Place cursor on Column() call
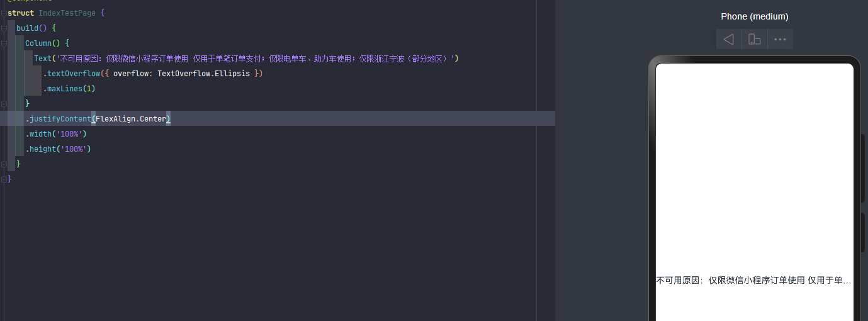868x321 pixels. (x=43, y=43)
